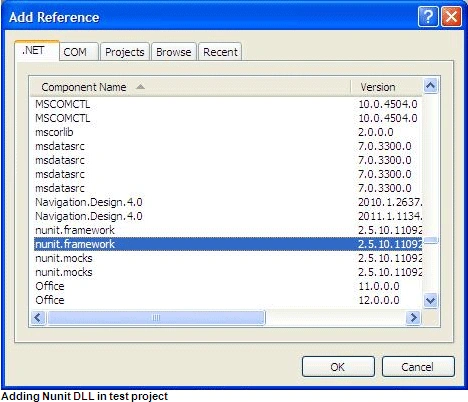Click the Help question mark icon
This screenshot has width=468, height=402.
428,16
